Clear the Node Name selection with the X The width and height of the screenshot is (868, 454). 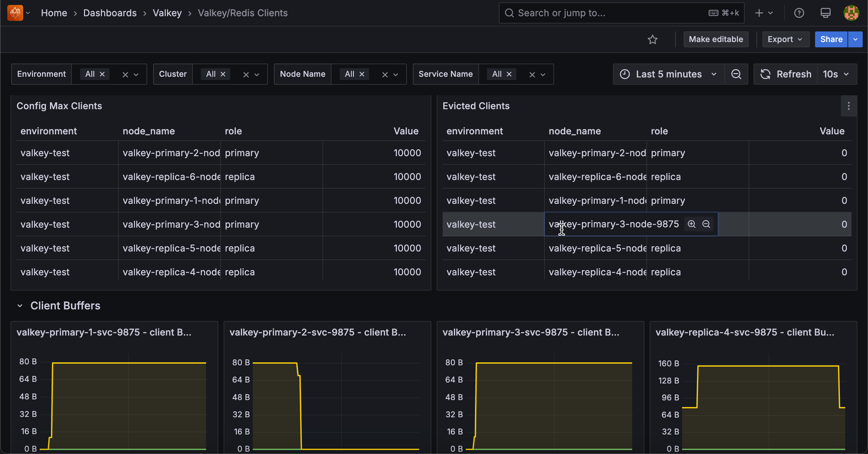[x=384, y=74]
